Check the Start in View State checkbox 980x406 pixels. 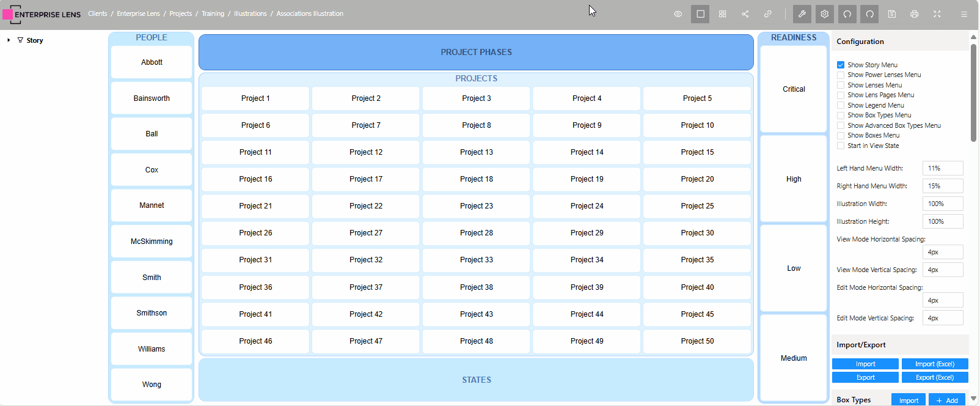pyautogui.click(x=841, y=146)
